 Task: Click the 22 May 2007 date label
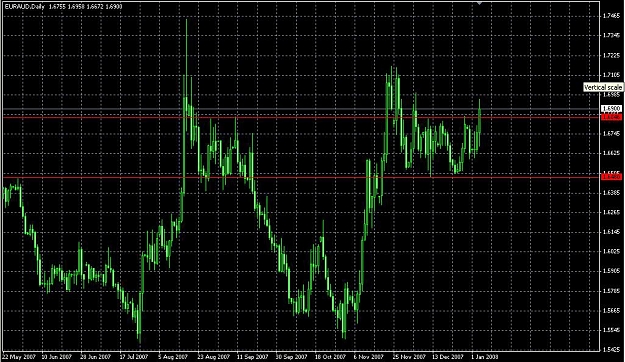(x=19, y=357)
